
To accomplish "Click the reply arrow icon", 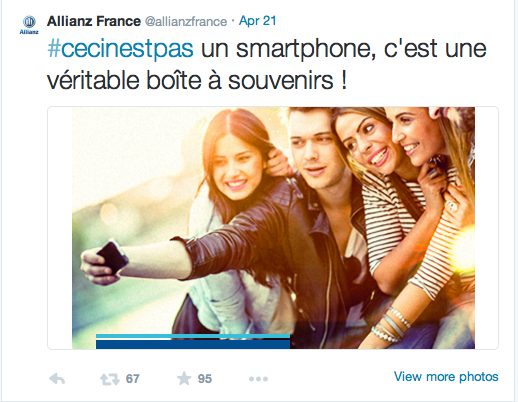I will (x=57, y=379).
